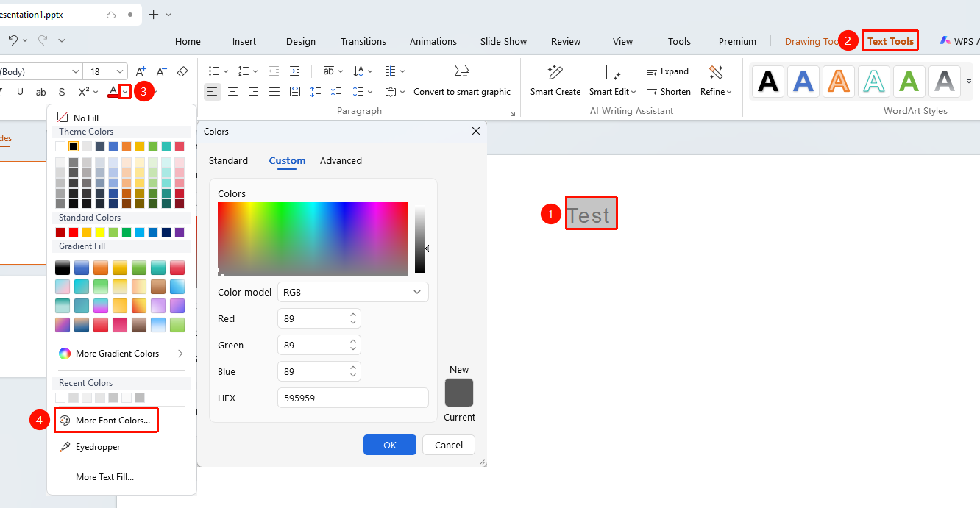
Task: Cancel the Colors dialog
Action: 449,445
